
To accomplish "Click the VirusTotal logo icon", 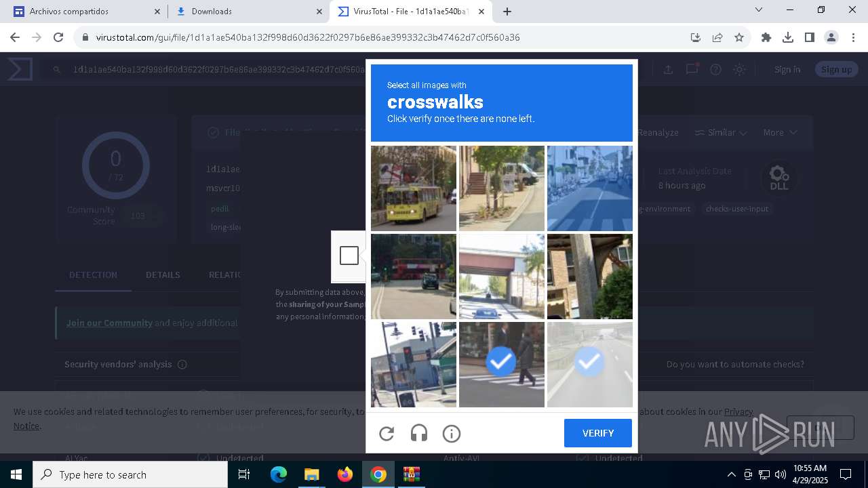I will 20,69.
